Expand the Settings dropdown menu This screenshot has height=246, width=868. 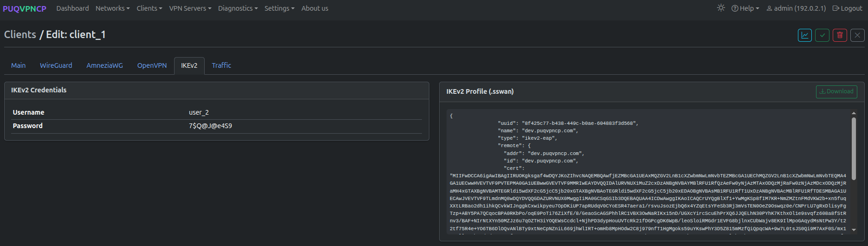(279, 8)
